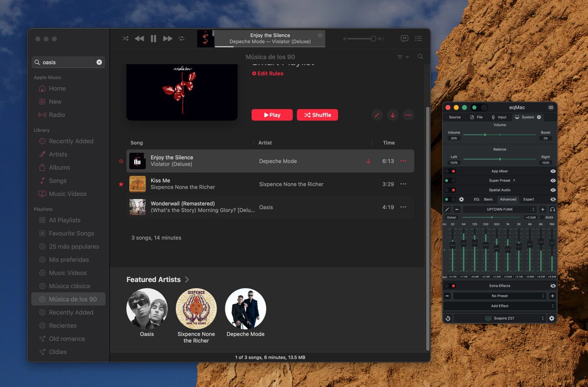Play the Música de los 90 playlist
This screenshot has height=387, width=588.
tap(272, 115)
